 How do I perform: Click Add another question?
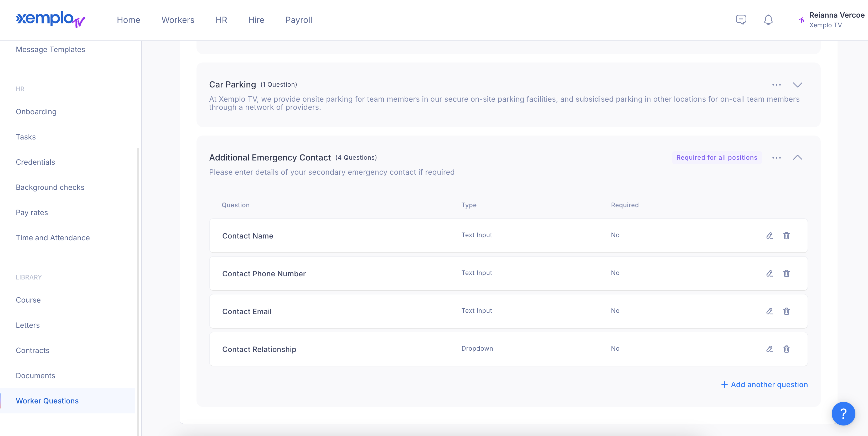(764, 385)
